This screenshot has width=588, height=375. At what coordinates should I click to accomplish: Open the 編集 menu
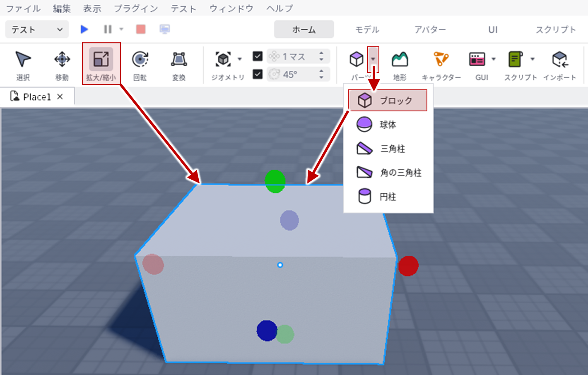(62, 8)
